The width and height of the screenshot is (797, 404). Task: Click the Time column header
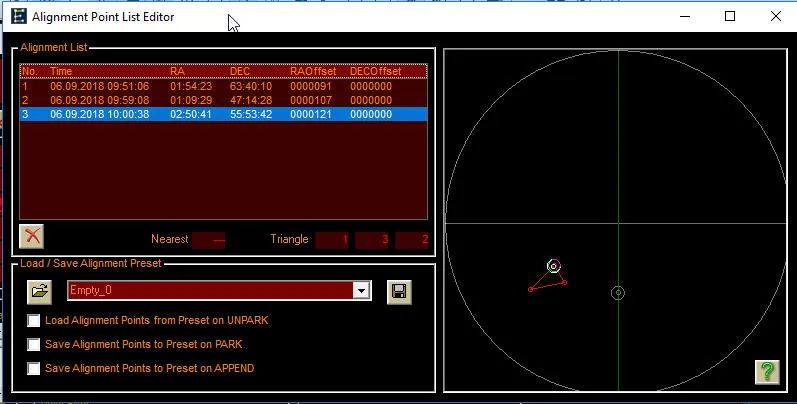tap(62, 72)
